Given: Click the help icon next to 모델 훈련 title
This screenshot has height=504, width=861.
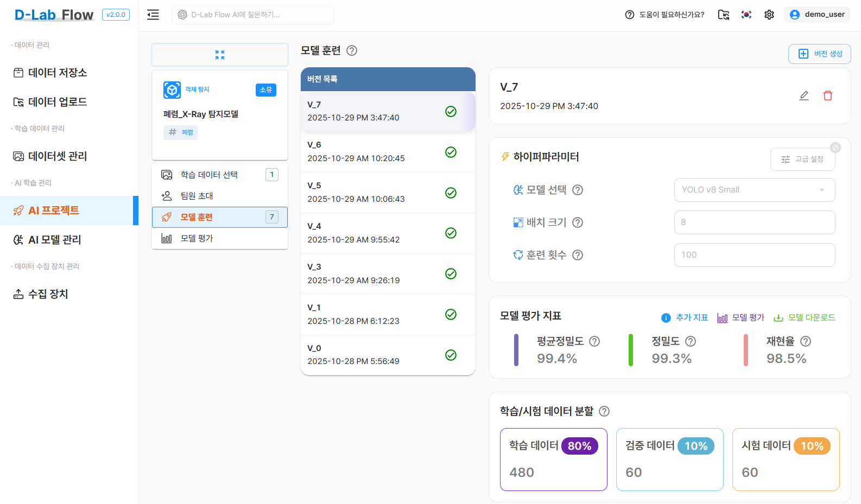Looking at the screenshot, I should pyautogui.click(x=352, y=50).
